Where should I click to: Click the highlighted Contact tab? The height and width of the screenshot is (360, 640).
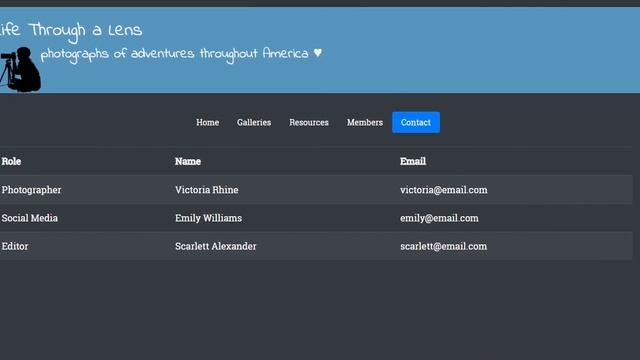click(416, 122)
